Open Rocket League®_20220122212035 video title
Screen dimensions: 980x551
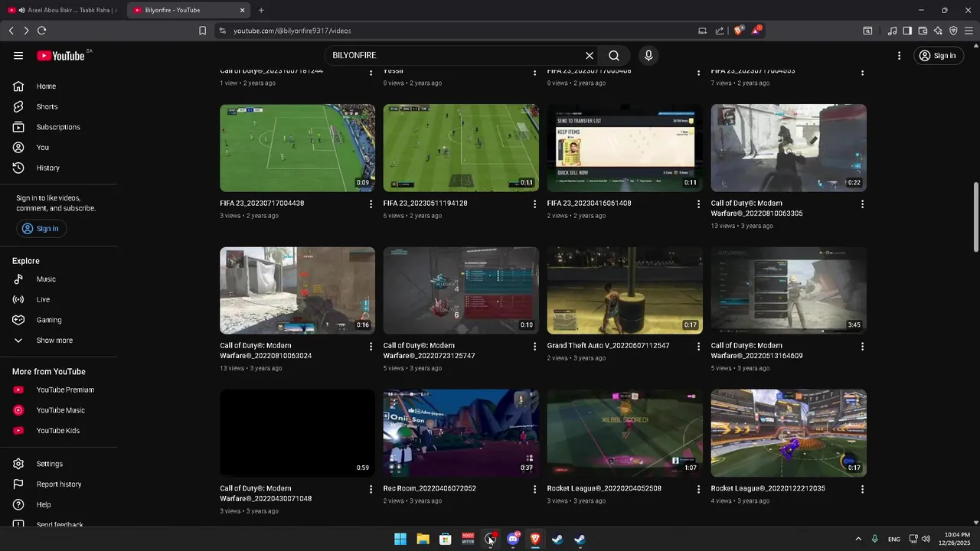768,488
